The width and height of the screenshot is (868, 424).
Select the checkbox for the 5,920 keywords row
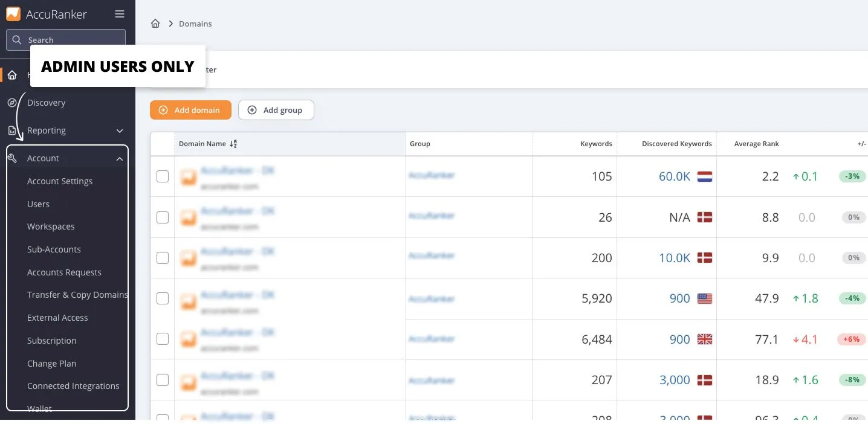tap(163, 298)
